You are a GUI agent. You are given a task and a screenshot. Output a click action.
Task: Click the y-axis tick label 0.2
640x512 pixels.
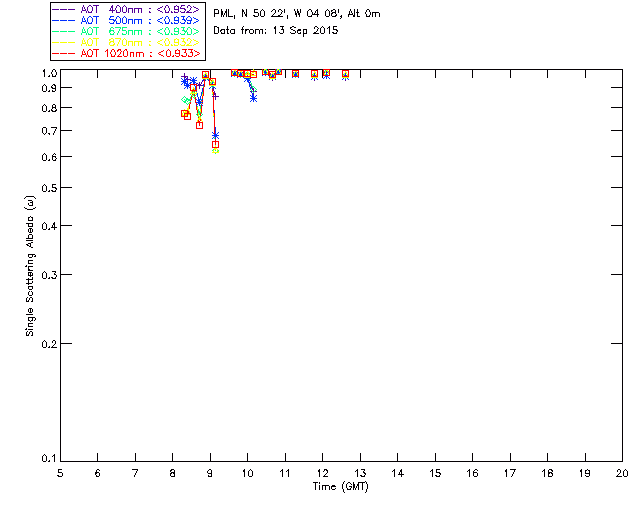[x=49, y=344]
